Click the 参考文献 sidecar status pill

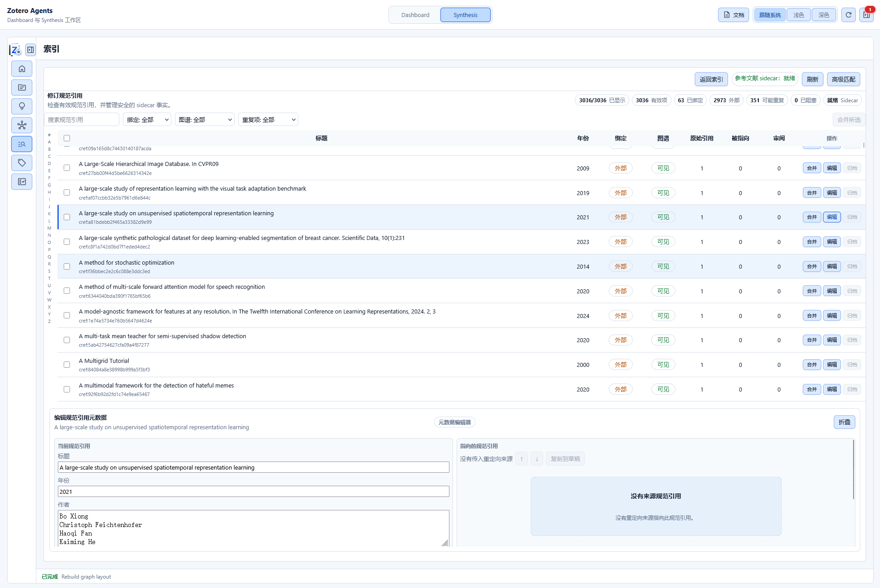point(765,78)
